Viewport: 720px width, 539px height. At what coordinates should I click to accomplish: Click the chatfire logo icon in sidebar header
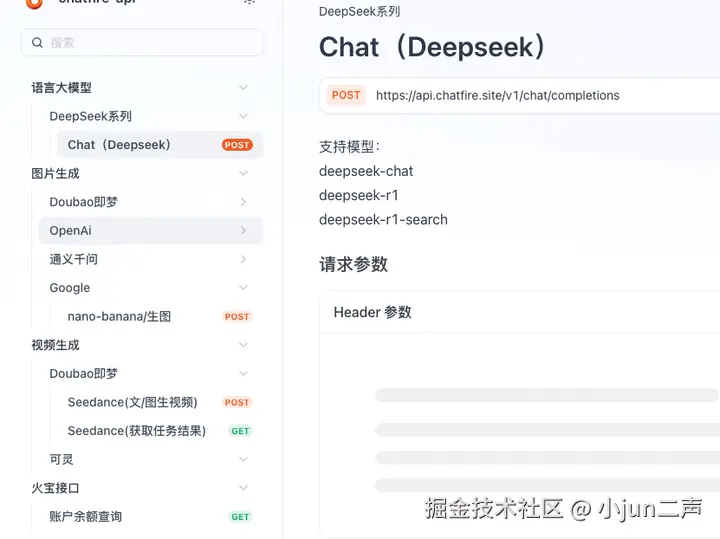34,4
